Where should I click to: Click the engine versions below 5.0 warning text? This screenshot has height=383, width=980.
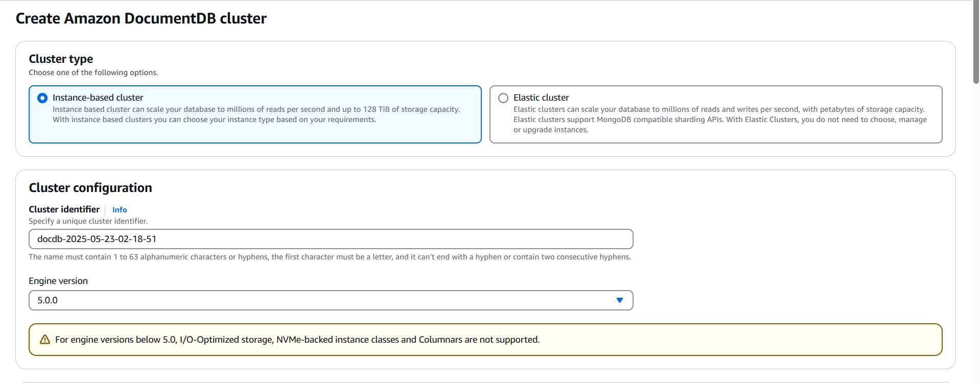point(297,340)
